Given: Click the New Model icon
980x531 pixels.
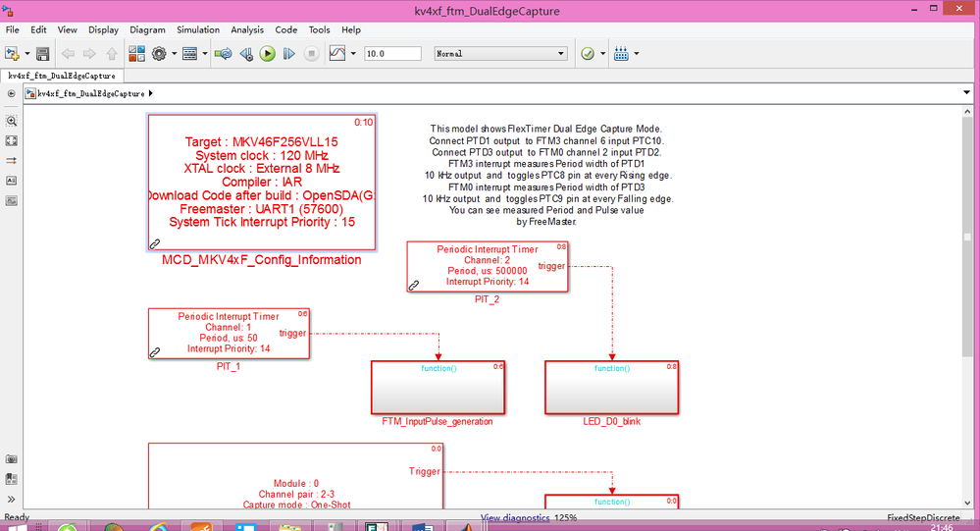Looking at the screenshot, I should pyautogui.click(x=12, y=54).
